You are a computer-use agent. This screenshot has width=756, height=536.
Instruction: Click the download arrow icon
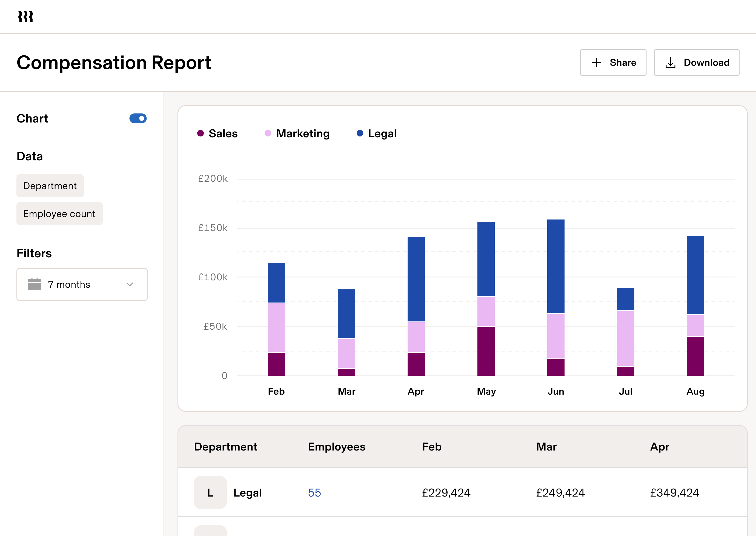pyautogui.click(x=671, y=62)
